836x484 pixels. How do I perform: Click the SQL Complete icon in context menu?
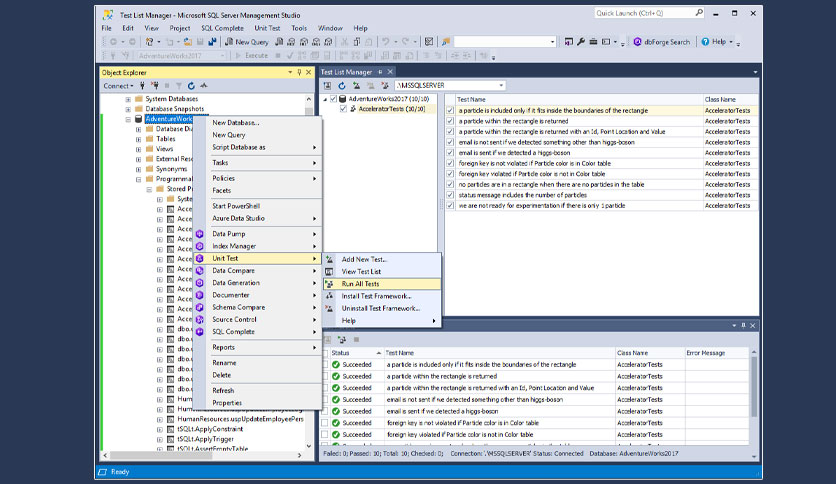tap(199, 332)
